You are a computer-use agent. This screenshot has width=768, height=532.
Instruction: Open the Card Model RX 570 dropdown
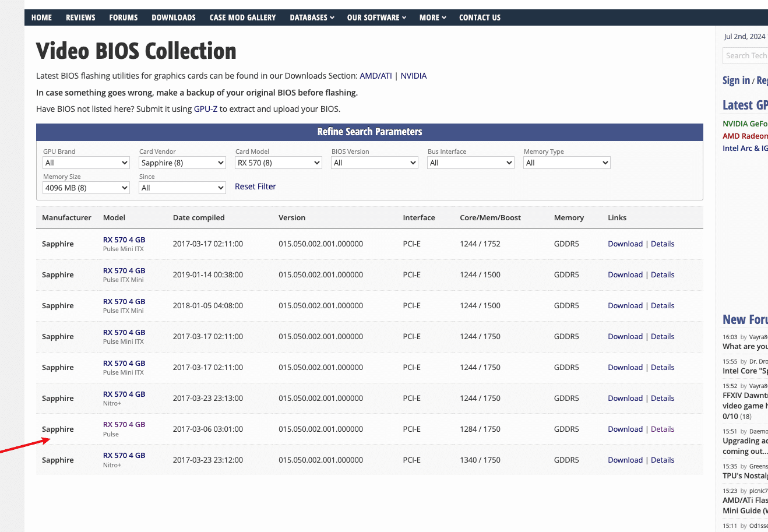(278, 163)
